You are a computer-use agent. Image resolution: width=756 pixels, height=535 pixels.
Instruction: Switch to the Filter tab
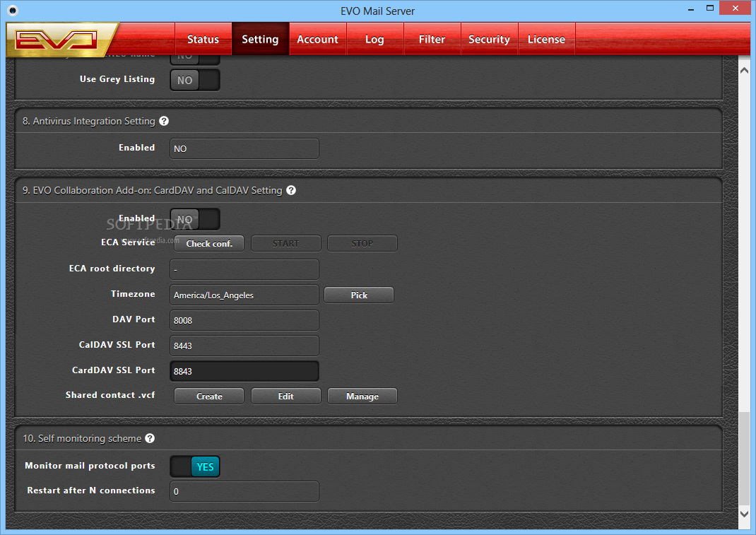coord(432,39)
